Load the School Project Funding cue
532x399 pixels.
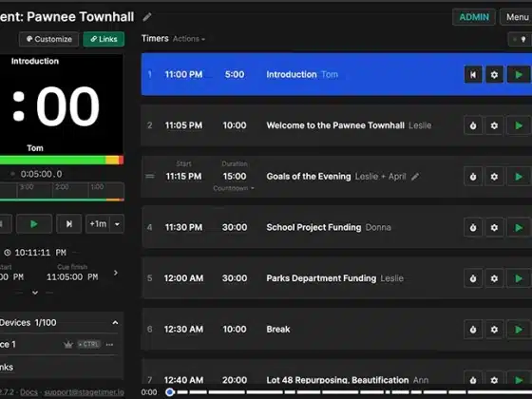click(473, 227)
